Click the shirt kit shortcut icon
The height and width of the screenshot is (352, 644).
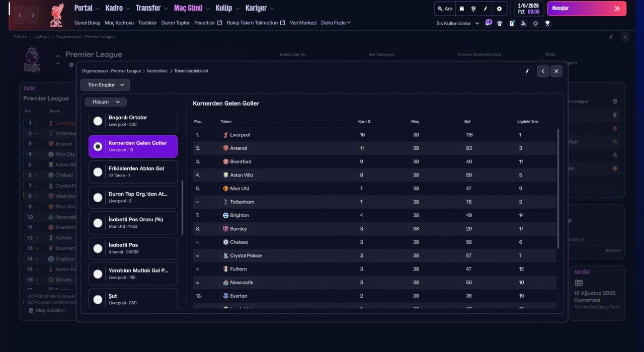[x=500, y=23]
